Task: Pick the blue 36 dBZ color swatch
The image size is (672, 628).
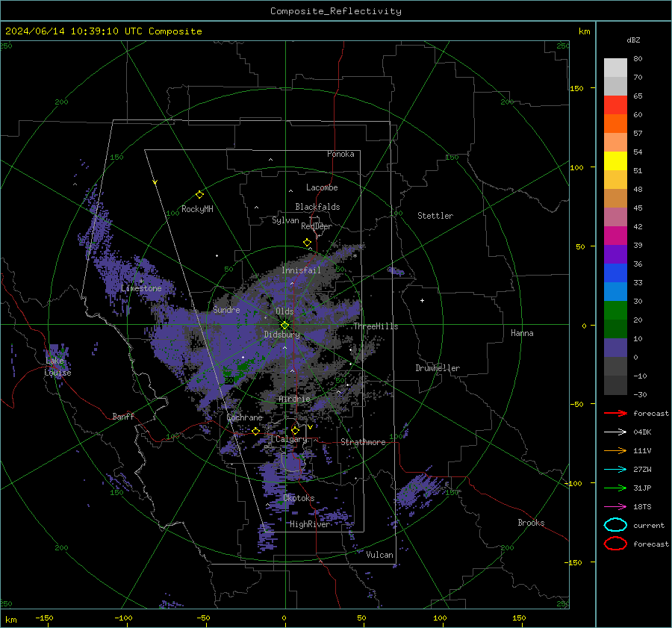Action: click(615, 273)
